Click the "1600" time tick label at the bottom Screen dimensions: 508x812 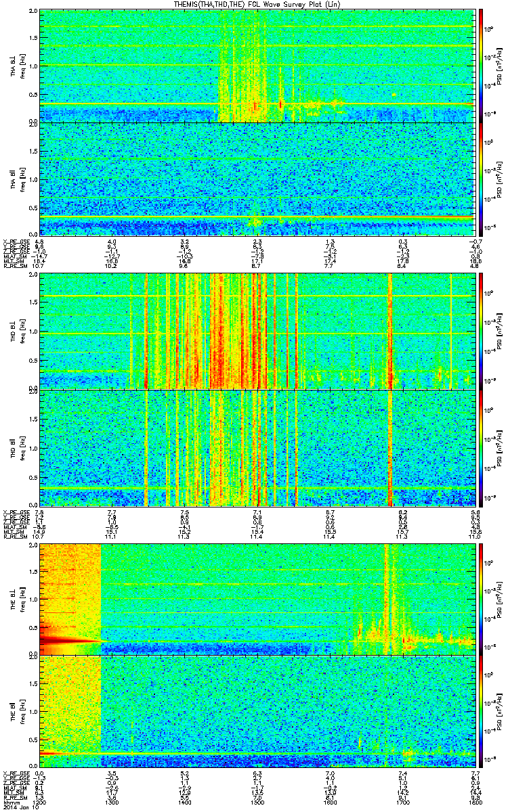pyautogui.click(x=331, y=802)
